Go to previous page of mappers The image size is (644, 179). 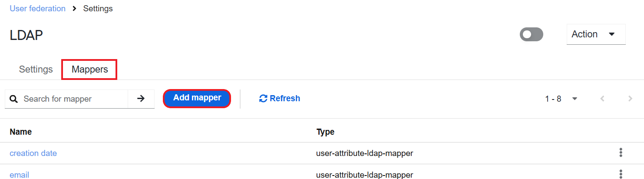coord(602,99)
